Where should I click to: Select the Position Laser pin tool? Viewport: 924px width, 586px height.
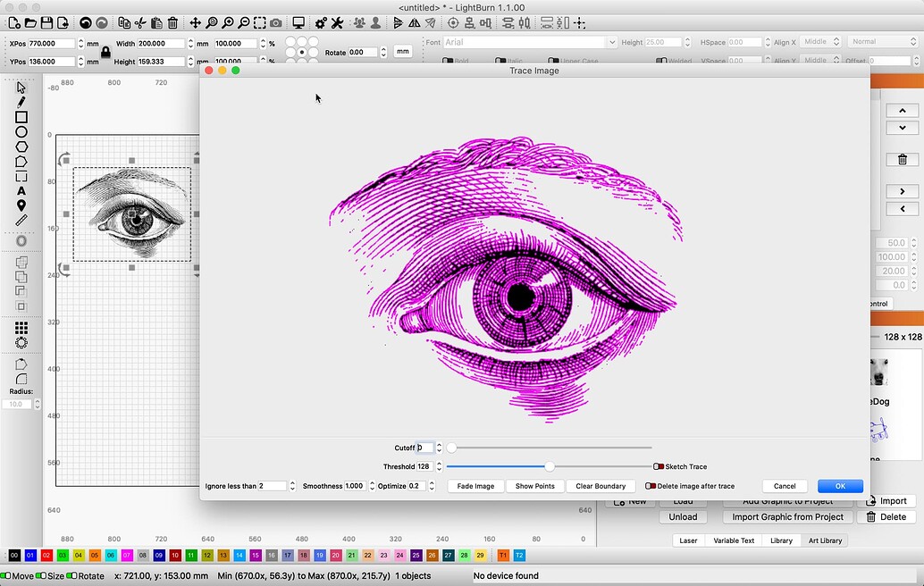point(21,205)
